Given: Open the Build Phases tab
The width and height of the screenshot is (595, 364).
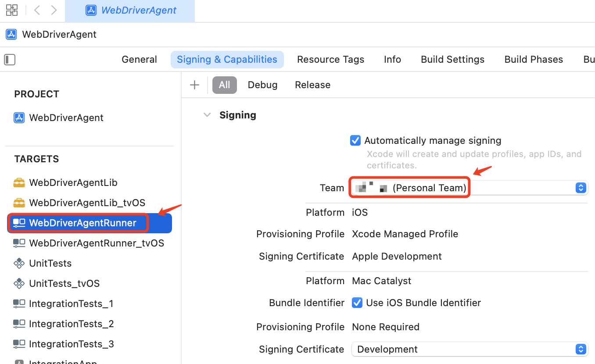Looking at the screenshot, I should pyautogui.click(x=534, y=59).
